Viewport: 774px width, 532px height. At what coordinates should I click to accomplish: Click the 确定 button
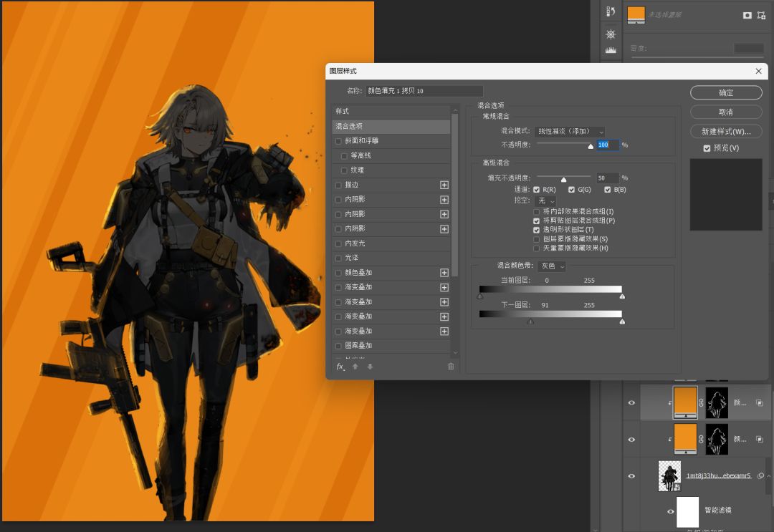pyautogui.click(x=725, y=93)
